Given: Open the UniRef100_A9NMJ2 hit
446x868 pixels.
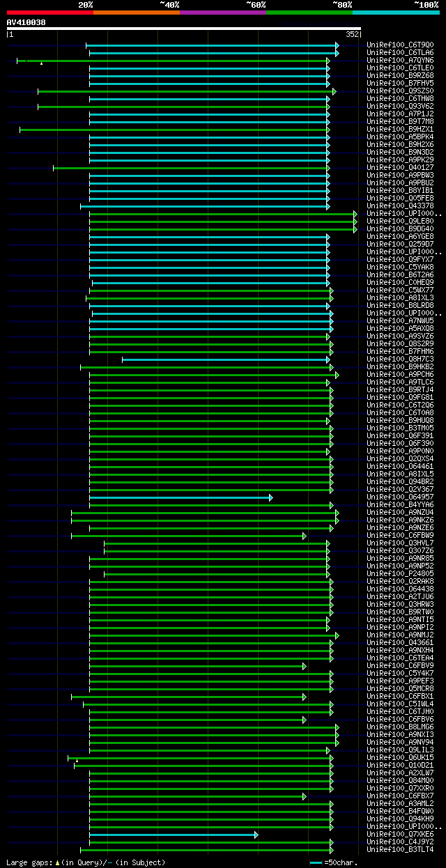Looking at the screenshot, I should (x=400, y=635).
